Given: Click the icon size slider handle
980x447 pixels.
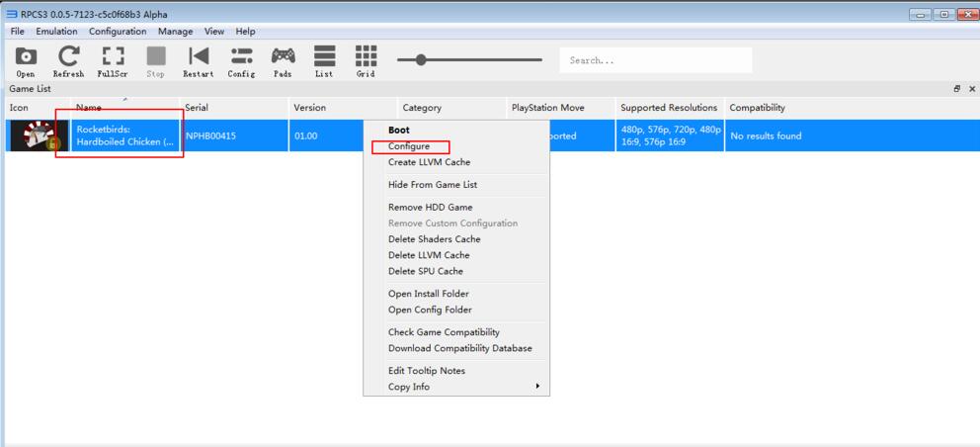Looking at the screenshot, I should pyautogui.click(x=421, y=60).
